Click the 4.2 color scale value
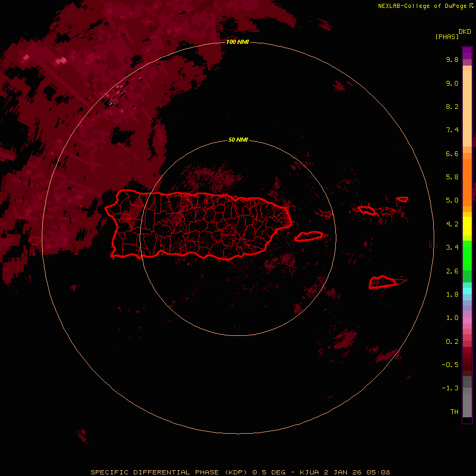The height and width of the screenshot is (476, 476). 452,224
